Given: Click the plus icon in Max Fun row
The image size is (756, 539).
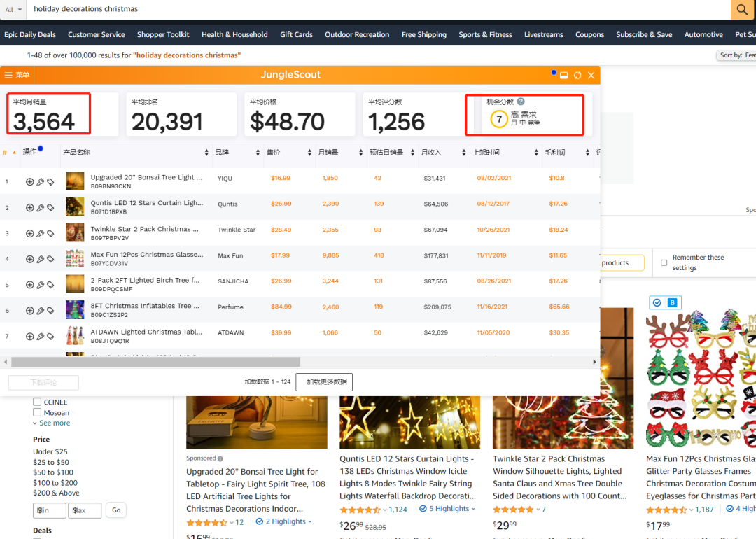Looking at the screenshot, I should pos(30,259).
